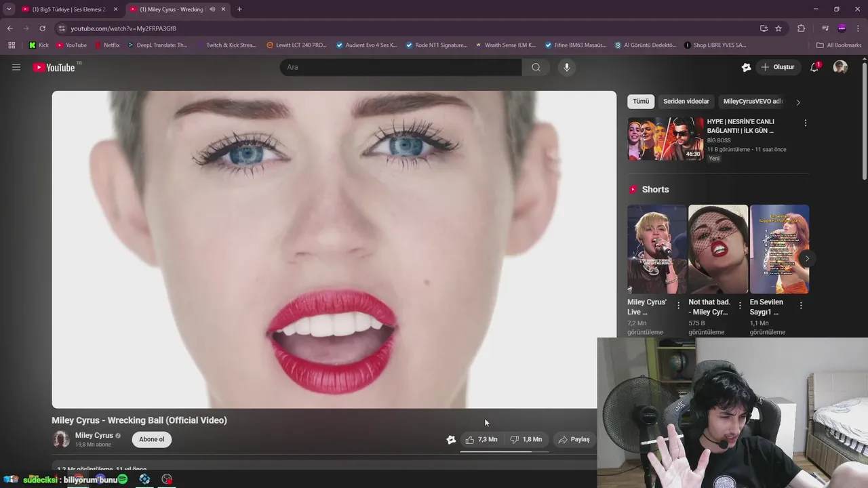Image resolution: width=868 pixels, height=488 pixels.
Task: Open the DeepL Translate bookmark
Action: click(x=157, y=45)
